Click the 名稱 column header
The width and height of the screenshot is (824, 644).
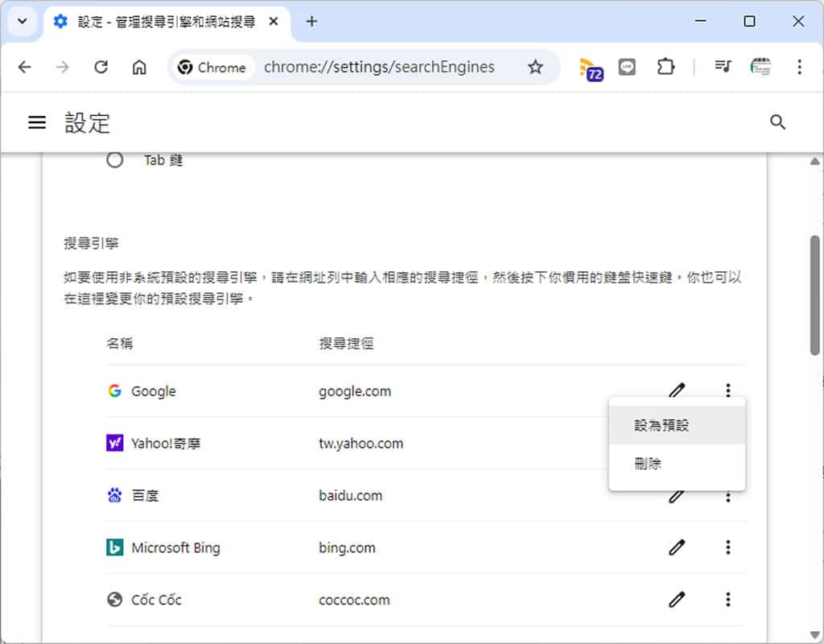119,343
